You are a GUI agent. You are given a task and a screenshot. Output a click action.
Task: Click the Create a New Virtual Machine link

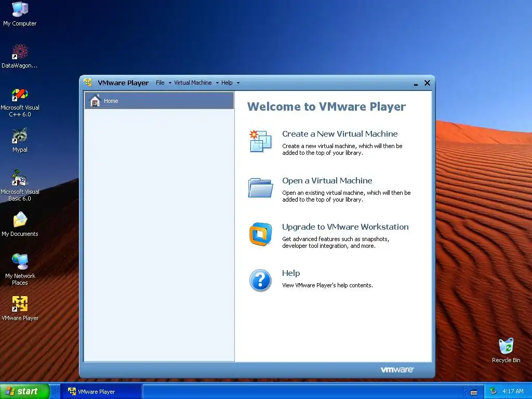point(340,134)
